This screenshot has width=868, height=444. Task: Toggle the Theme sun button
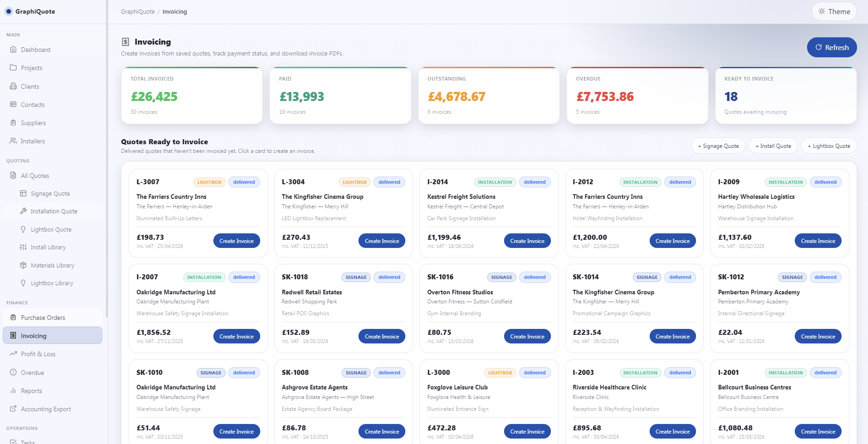point(834,11)
